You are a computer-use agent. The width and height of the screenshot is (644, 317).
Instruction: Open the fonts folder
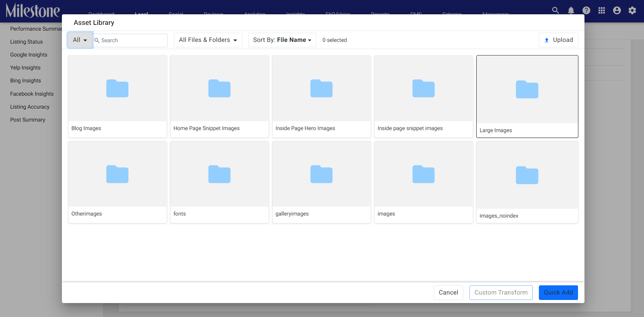click(x=219, y=182)
